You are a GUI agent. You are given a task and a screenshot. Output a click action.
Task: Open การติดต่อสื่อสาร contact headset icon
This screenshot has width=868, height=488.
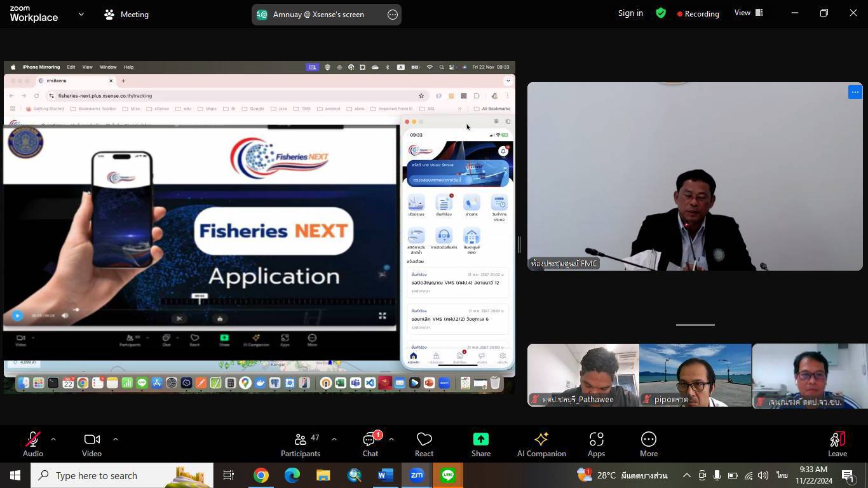pos(444,240)
